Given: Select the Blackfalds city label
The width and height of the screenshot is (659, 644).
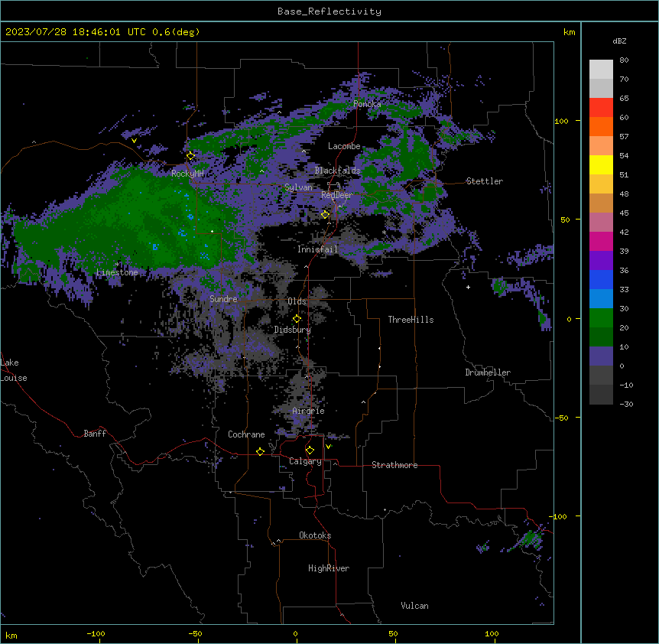Looking at the screenshot, I should (337, 171).
